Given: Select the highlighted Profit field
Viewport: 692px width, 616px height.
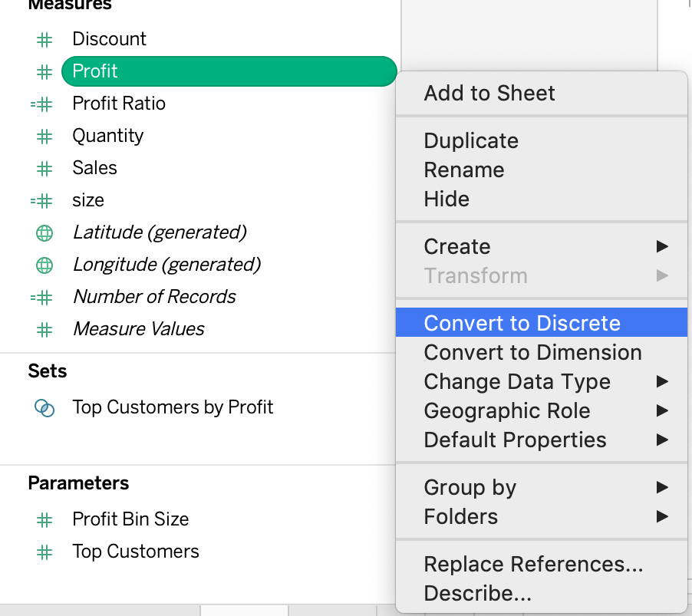Looking at the screenshot, I should coord(229,71).
